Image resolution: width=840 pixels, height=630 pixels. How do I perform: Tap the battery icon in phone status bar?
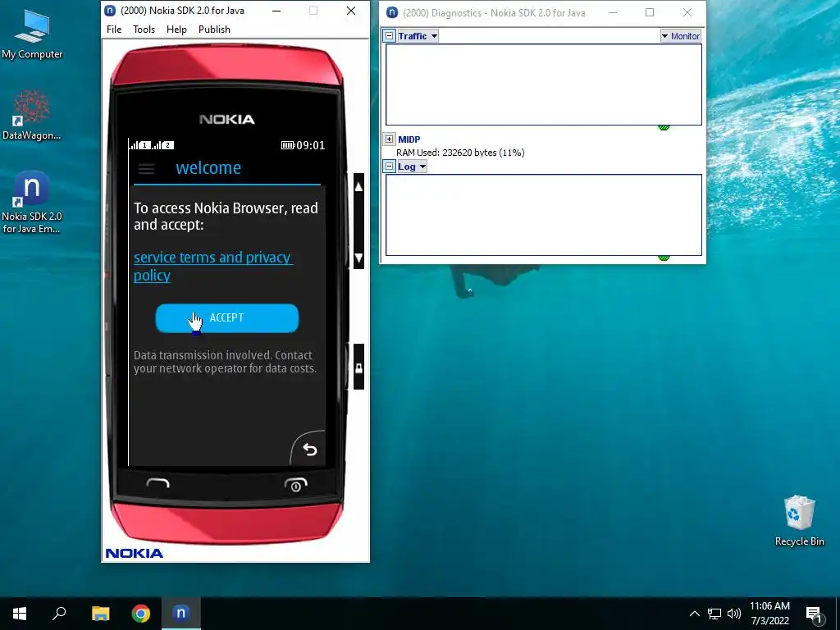point(288,145)
